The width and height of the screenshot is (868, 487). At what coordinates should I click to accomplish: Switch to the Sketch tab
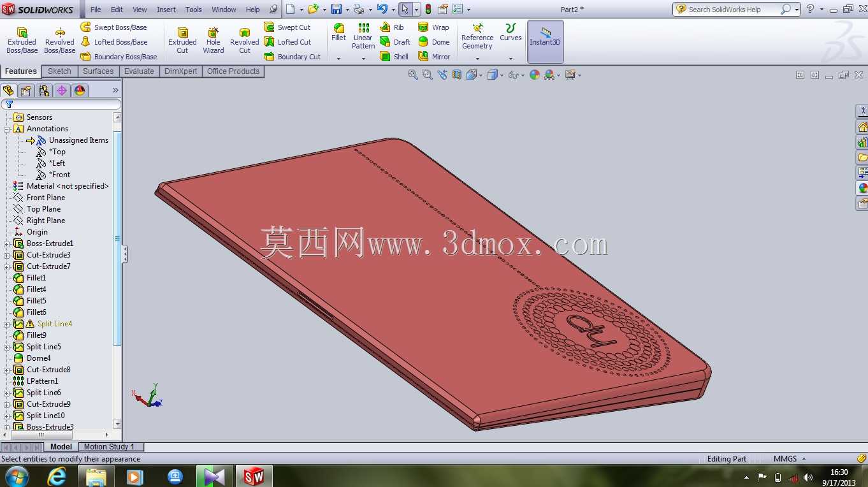tap(59, 71)
